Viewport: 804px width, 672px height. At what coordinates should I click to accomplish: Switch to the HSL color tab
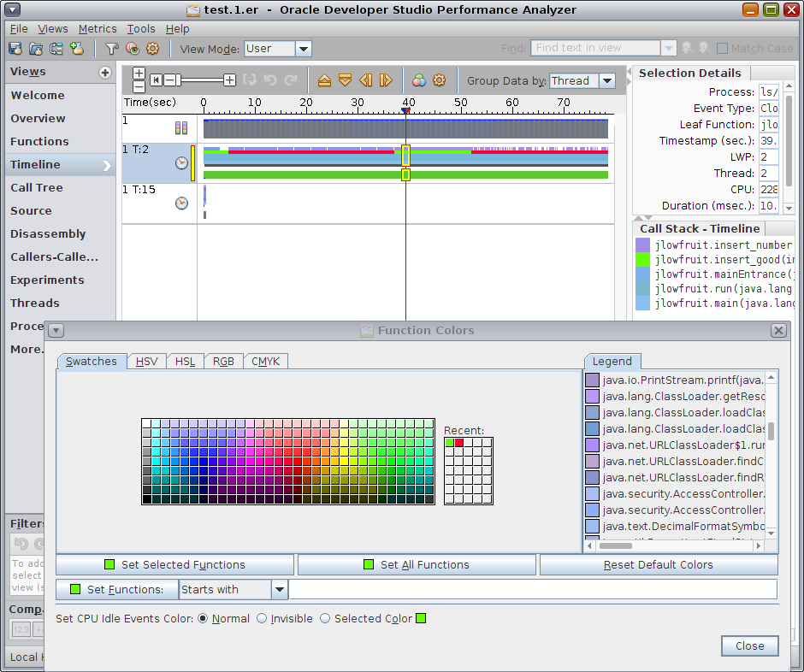click(x=185, y=362)
